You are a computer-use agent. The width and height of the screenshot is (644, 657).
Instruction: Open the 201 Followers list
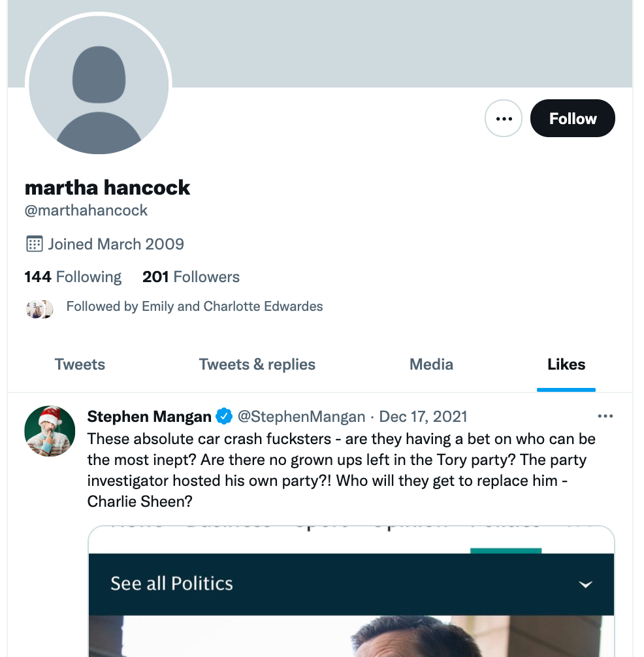191,277
